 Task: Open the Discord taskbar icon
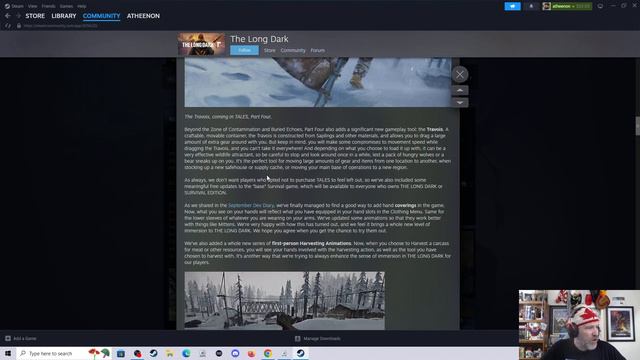click(235, 353)
